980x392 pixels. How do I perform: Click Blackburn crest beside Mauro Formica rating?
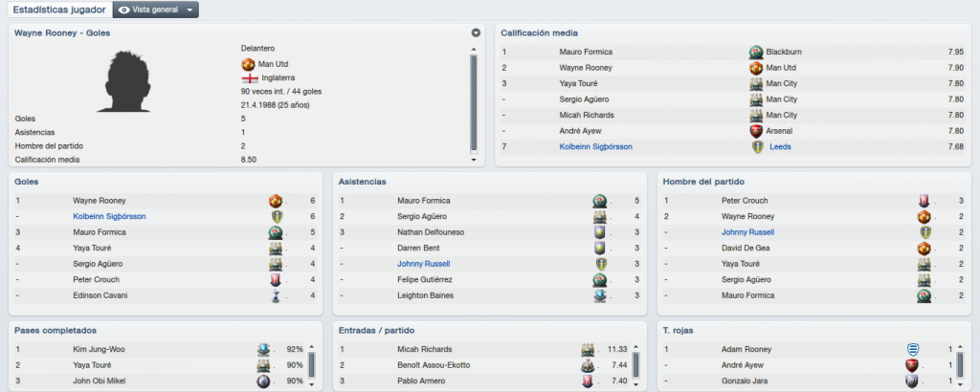[x=756, y=52]
